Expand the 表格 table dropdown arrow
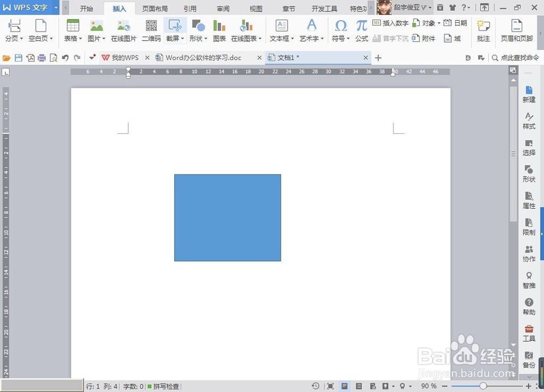Image resolution: width=544 pixels, height=392 pixels. click(81, 39)
